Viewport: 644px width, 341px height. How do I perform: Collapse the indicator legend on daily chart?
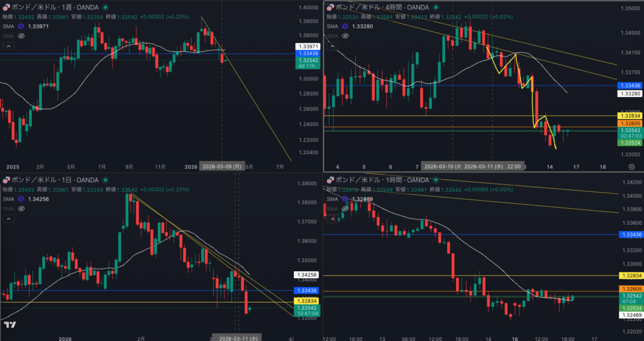pyautogui.click(x=8, y=219)
